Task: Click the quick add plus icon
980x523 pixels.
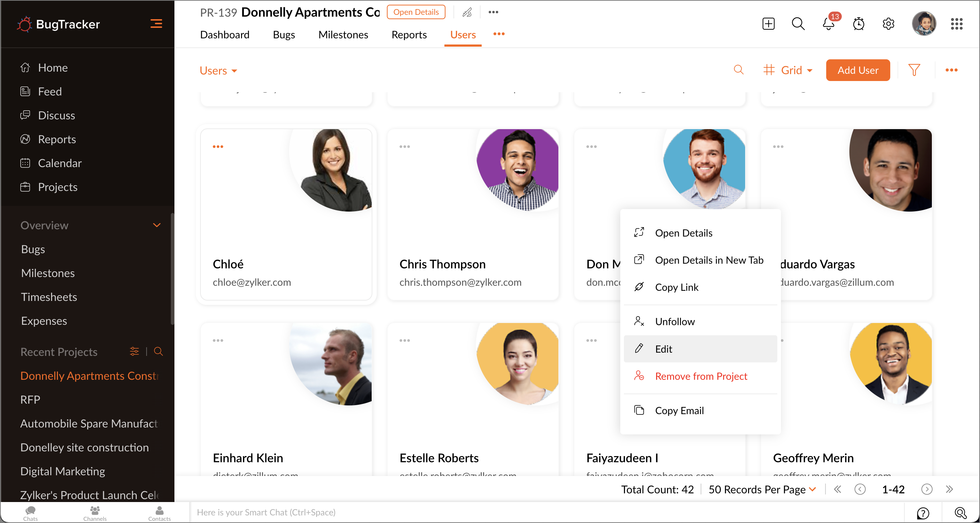Action: pos(768,24)
